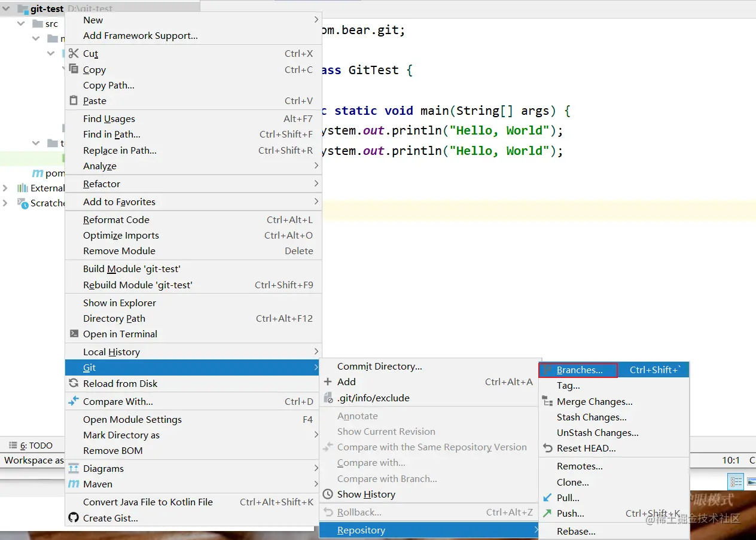Viewport: 756px width, 540px height.
Task: Select Copy Path menu item
Action: point(193,85)
